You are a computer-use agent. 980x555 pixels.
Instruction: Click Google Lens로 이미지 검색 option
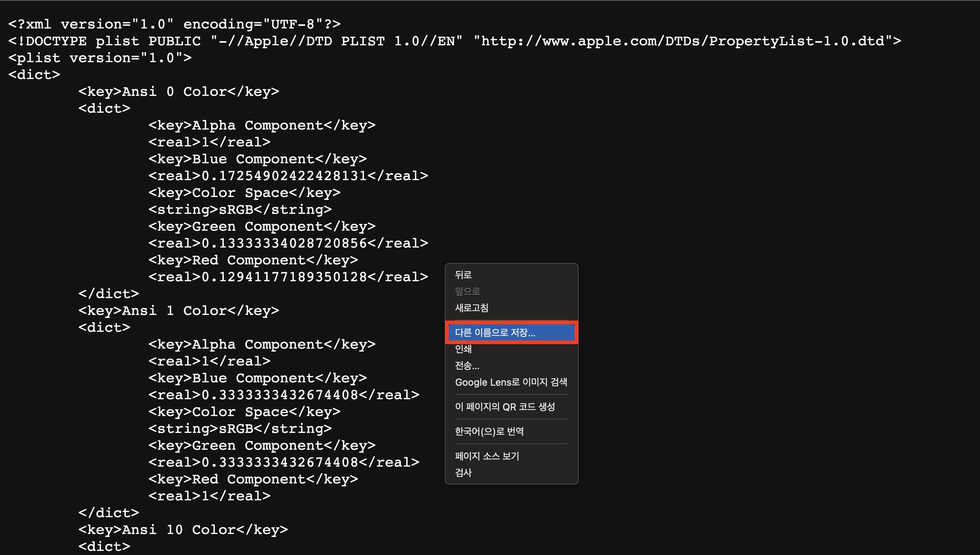pos(511,382)
